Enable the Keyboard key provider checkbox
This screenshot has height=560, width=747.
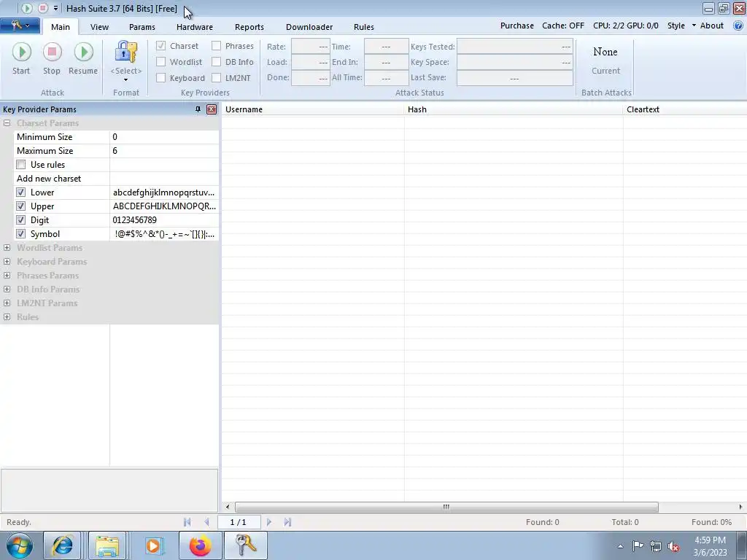click(161, 77)
